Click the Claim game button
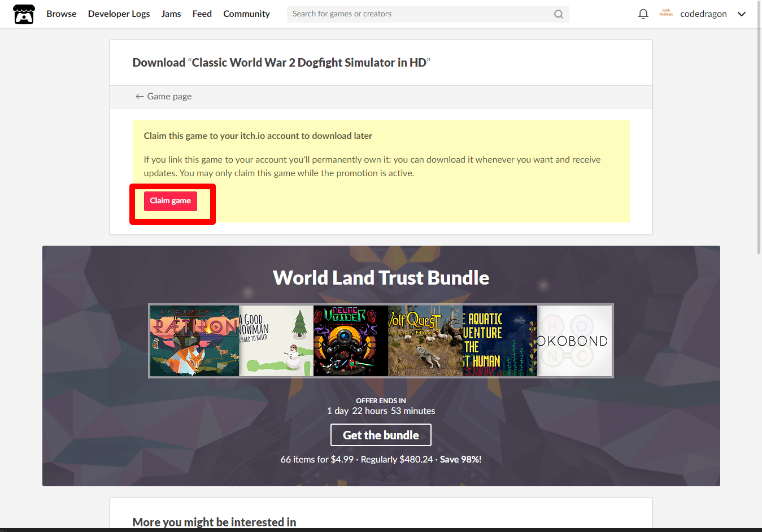 171,201
